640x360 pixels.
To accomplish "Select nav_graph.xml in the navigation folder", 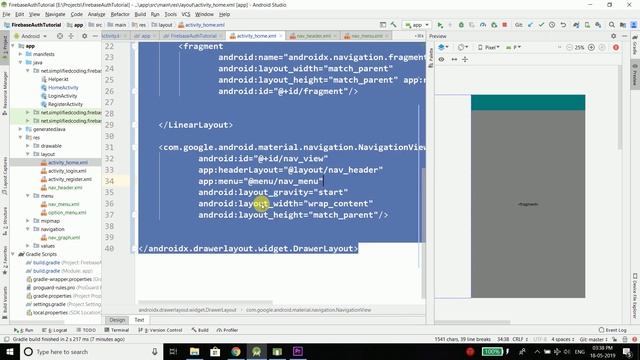I will click(x=64, y=238).
